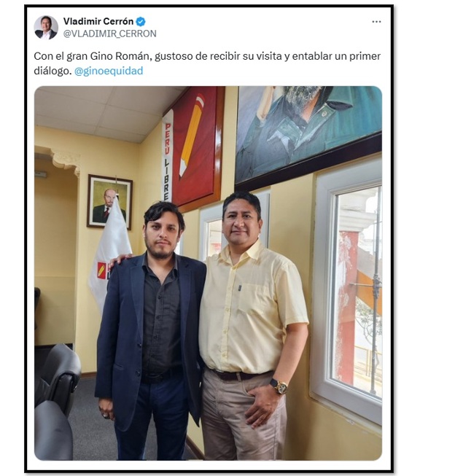Click the white flag beside the portrait
Screen dimensions: 455x476
pyautogui.click(x=109, y=254)
